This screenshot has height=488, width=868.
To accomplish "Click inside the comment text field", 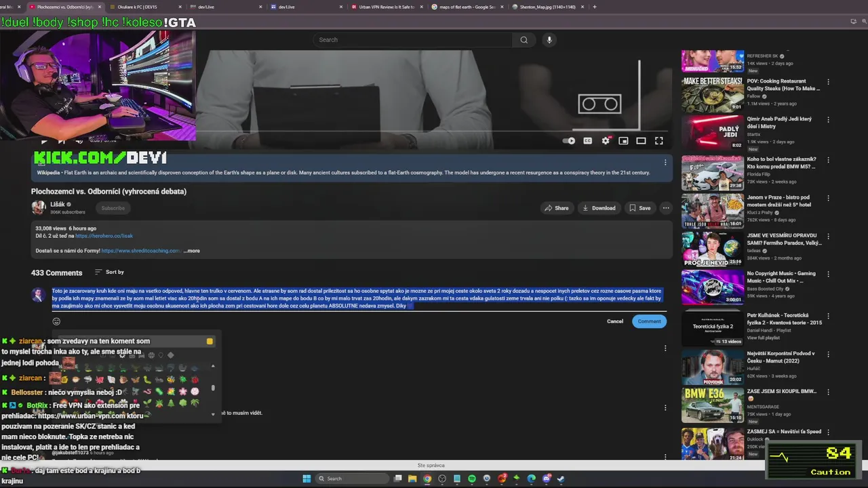I will [357, 298].
